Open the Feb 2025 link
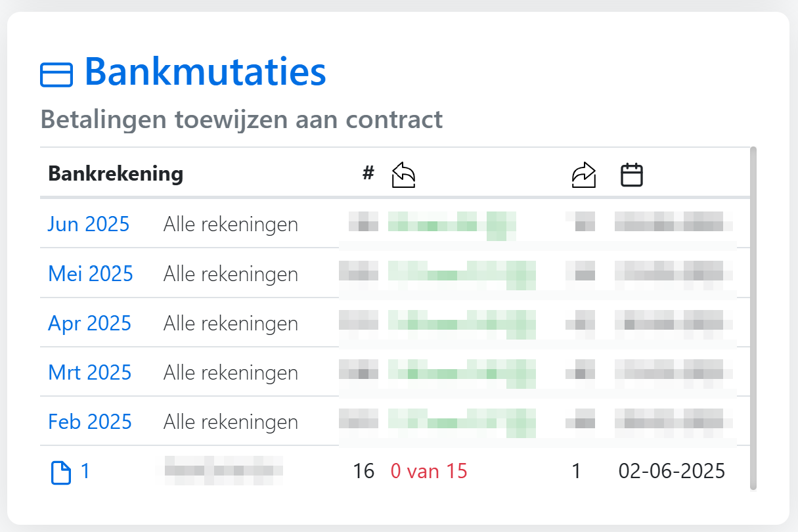The width and height of the screenshot is (798, 532). click(90, 422)
